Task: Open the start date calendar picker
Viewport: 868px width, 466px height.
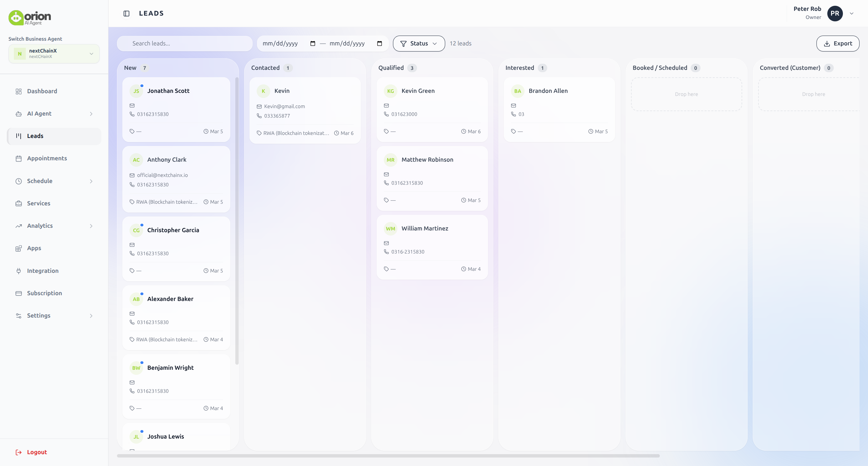Action: (x=312, y=43)
